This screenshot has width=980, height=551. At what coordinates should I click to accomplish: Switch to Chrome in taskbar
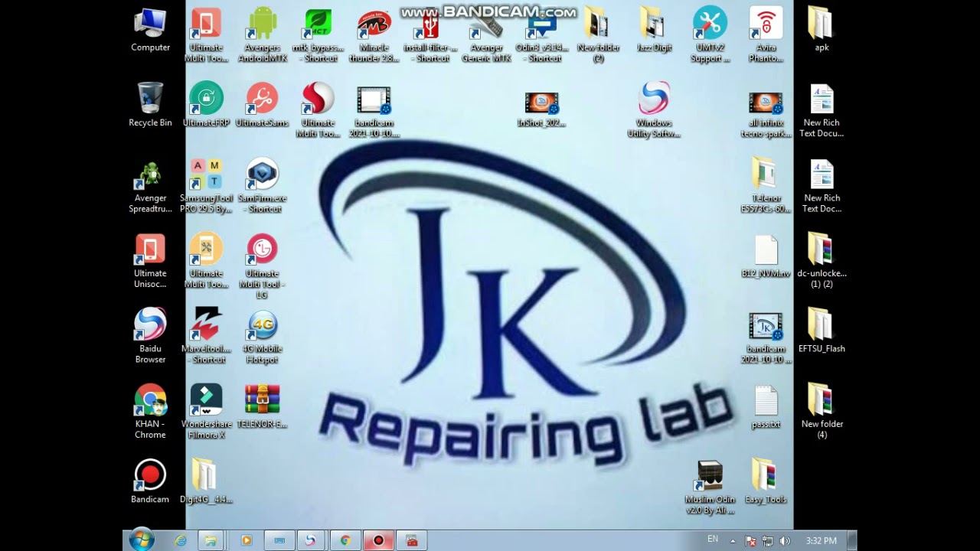345,540
